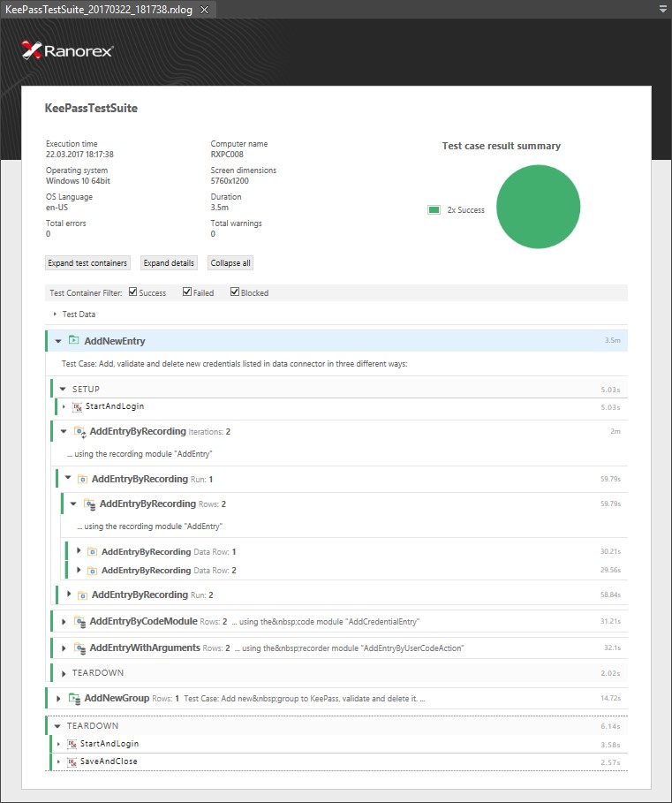
Task: Expand AddEntryByRecording Data Row 2
Action: (x=79, y=570)
